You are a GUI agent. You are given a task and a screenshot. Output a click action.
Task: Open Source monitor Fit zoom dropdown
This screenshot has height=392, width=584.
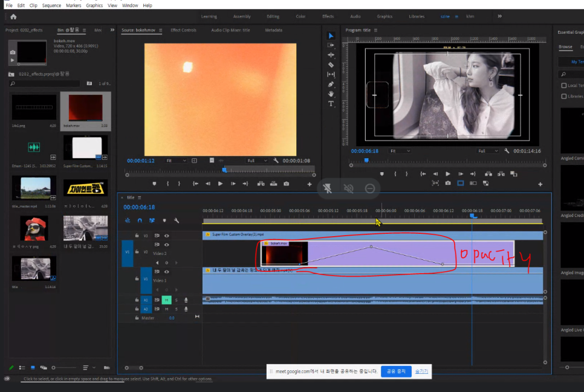176,161
